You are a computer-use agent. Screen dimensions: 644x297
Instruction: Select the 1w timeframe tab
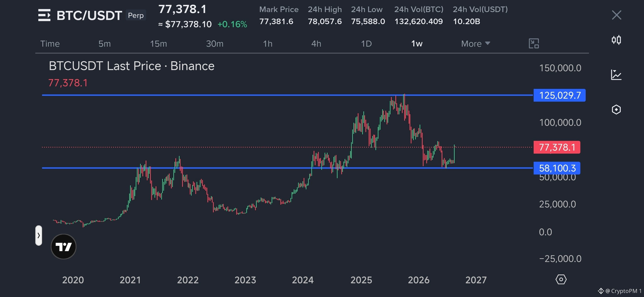417,44
